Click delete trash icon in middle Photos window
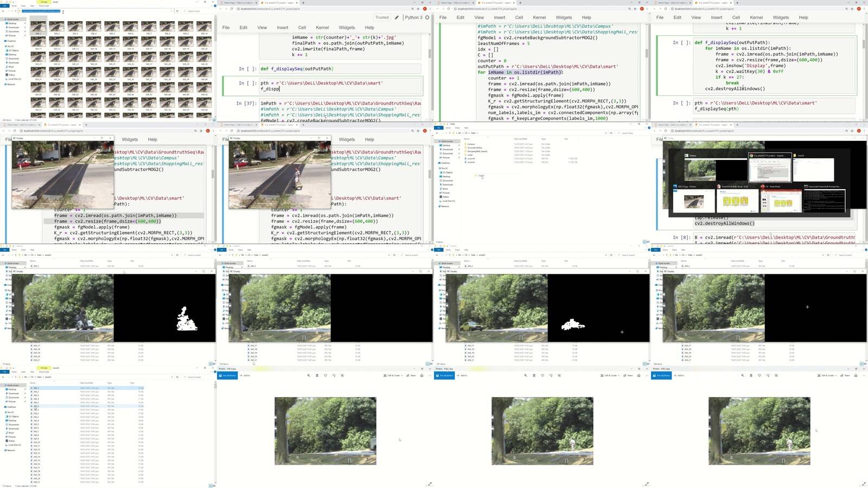The image size is (868, 488). click(534, 375)
